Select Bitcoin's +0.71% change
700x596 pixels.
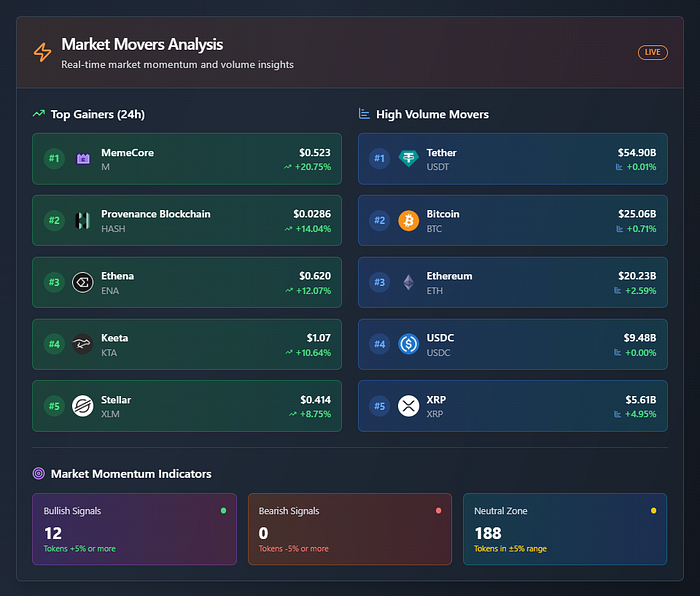642,229
